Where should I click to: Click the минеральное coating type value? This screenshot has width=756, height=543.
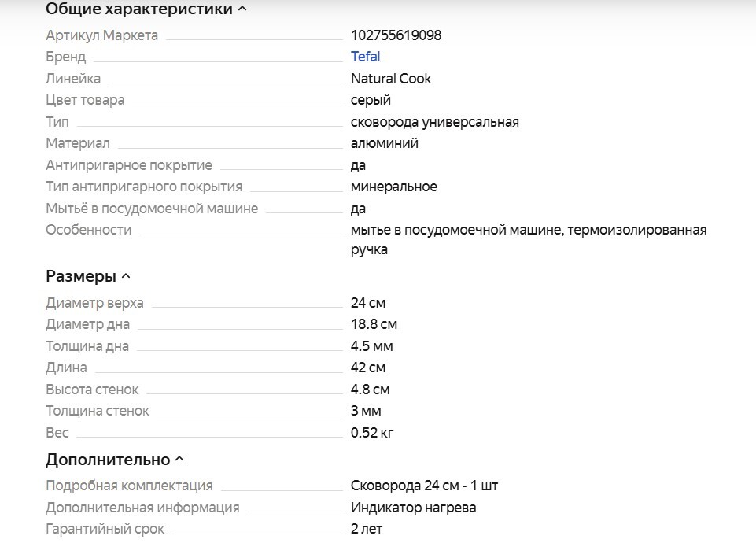[x=393, y=187]
